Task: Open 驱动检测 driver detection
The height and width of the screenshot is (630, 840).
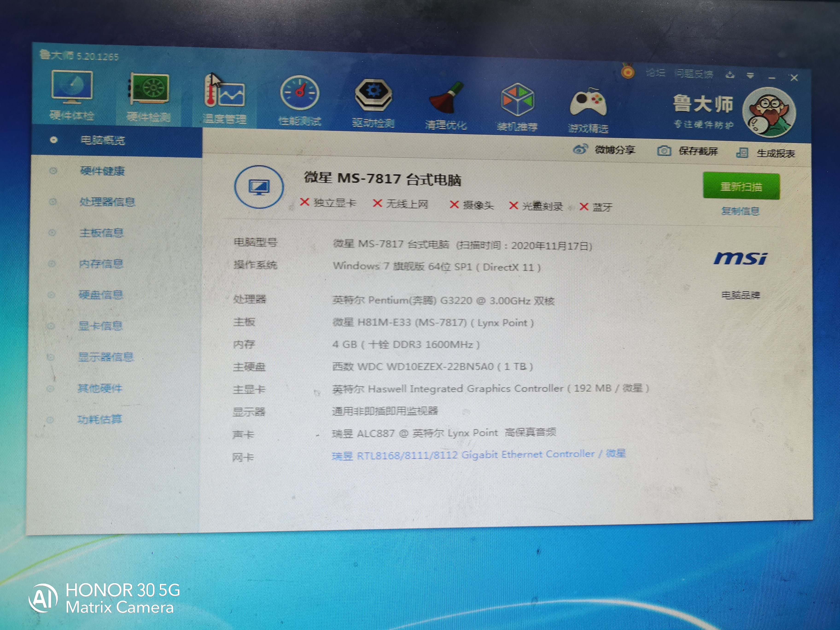Action: [x=373, y=103]
